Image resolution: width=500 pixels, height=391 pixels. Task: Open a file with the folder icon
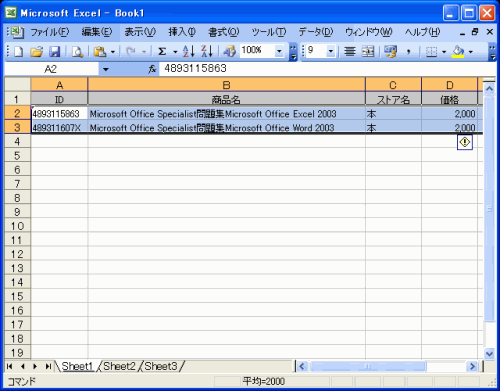pos(36,52)
